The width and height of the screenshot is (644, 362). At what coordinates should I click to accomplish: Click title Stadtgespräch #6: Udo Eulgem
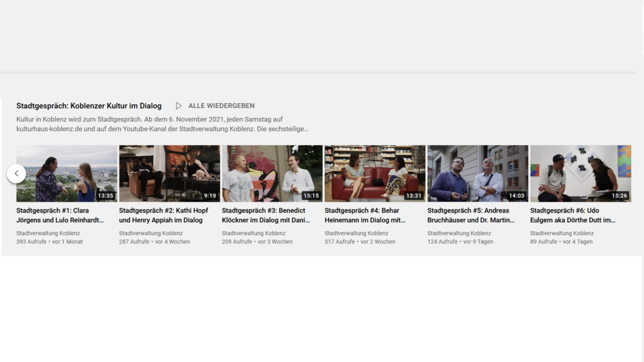572,215
